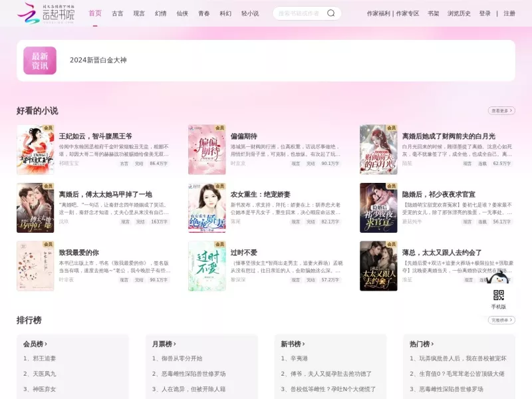The width and height of the screenshot is (532, 399).
Task: Click 古言 tag under 王妃如云
Action: coord(124,164)
